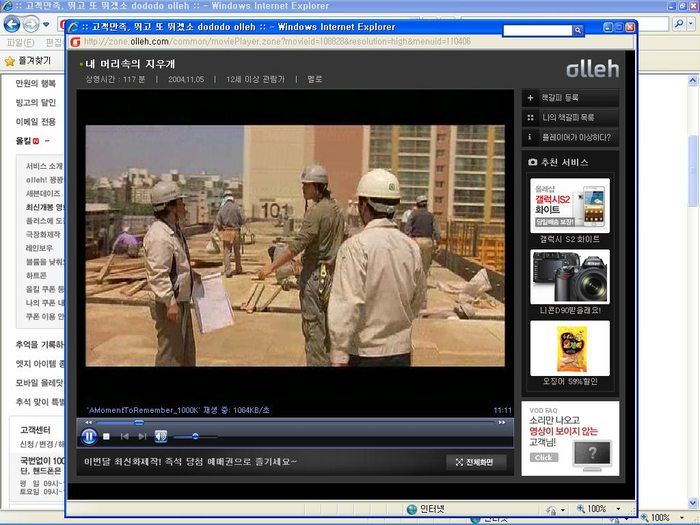Screen dimensions: 700x525
Task: Switch to fullscreen with 전체화면 button
Action: (x=476, y=462)
